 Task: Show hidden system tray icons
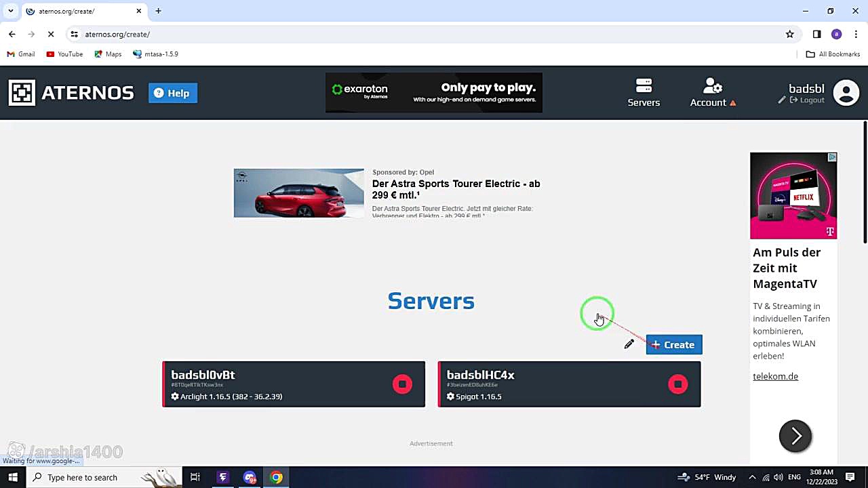click(x=752, y=477)
